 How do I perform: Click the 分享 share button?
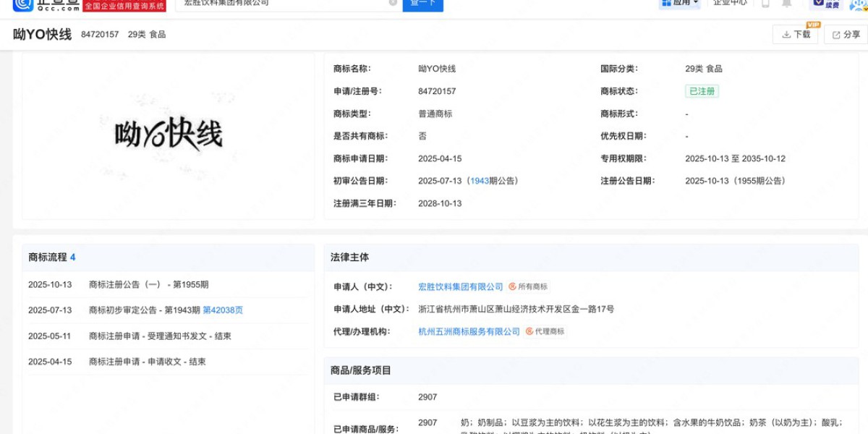(844, 34)
